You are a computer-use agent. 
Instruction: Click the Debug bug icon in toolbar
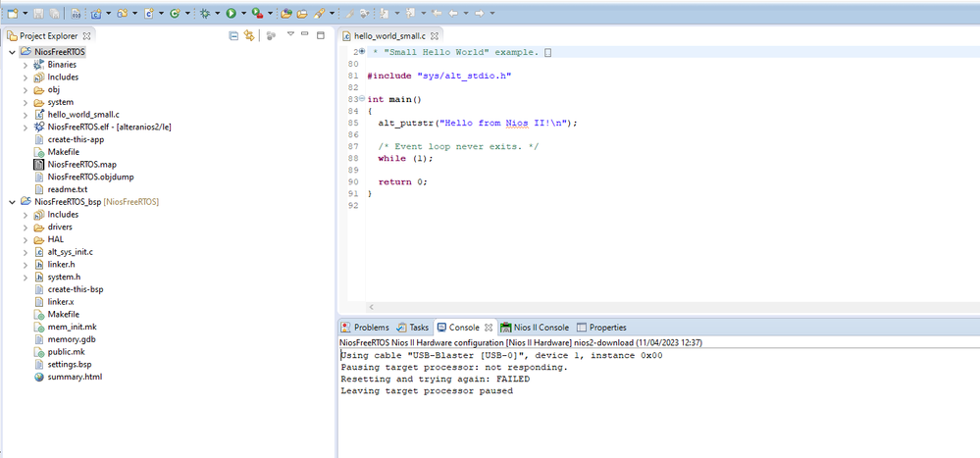(204, 13)
